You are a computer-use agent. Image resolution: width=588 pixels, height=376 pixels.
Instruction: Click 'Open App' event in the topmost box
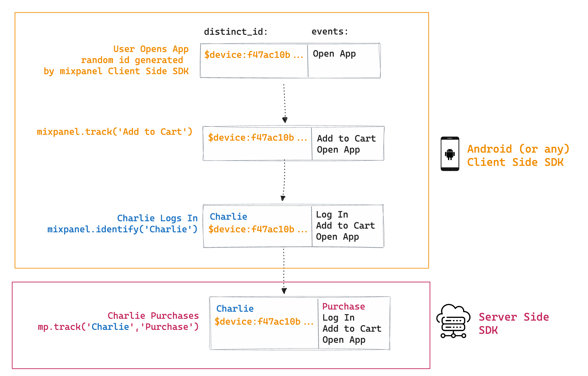click(x=334, y=54)
